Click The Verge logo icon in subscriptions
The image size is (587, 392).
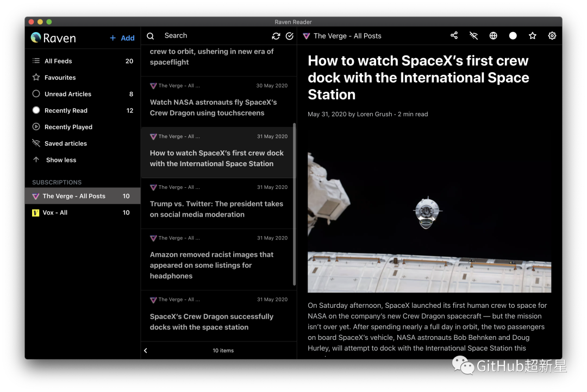35,197
